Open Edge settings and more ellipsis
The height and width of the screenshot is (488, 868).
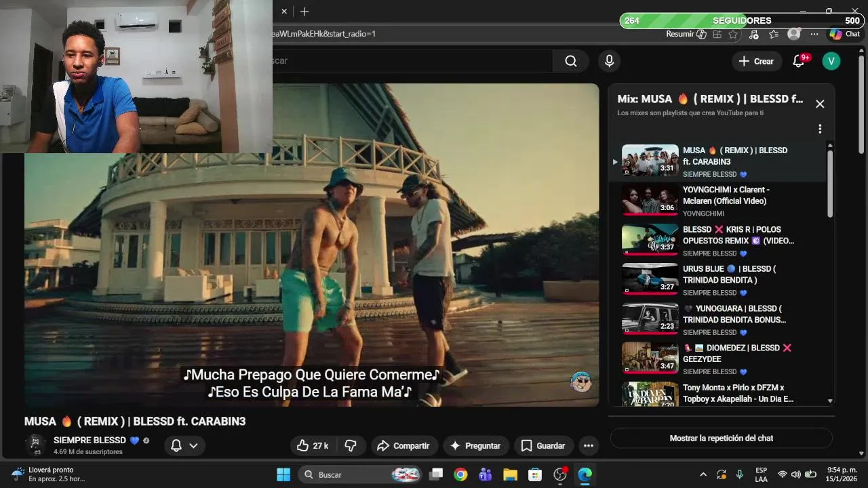814,34
